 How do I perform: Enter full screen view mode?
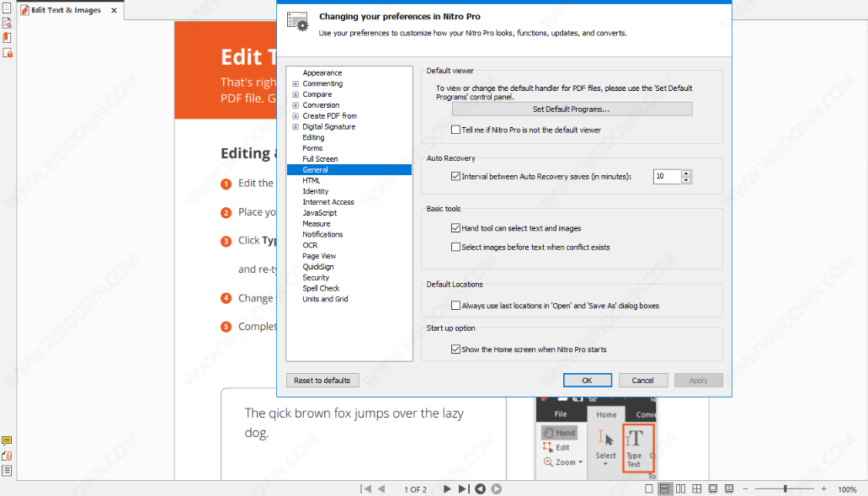pyautogui.click(x=713, y=488)
